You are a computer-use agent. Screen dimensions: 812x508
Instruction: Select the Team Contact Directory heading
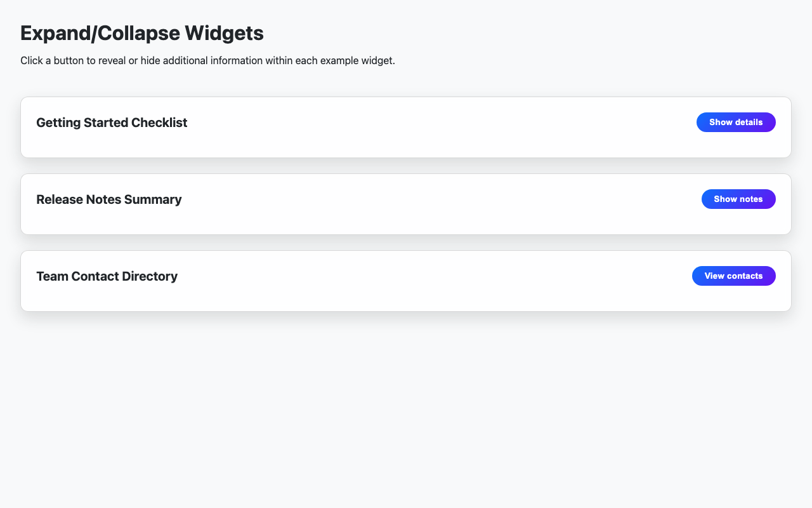[x=107, y=276]
